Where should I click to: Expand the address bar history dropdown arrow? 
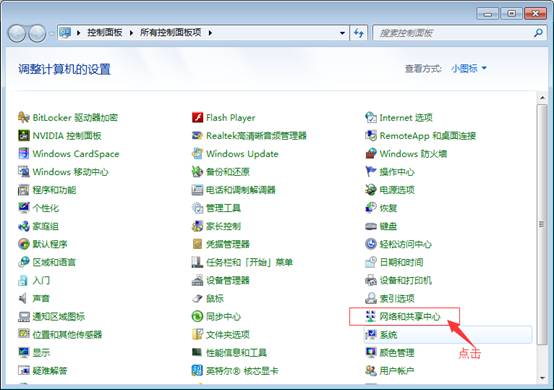[342, 33]
